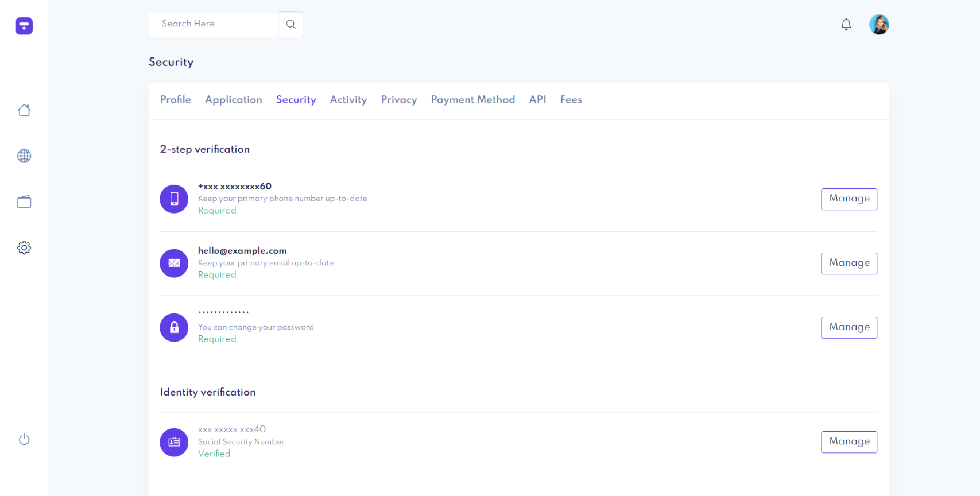Open the Activity tab
The height and width of the screenshot is (496, 980).
348,100
